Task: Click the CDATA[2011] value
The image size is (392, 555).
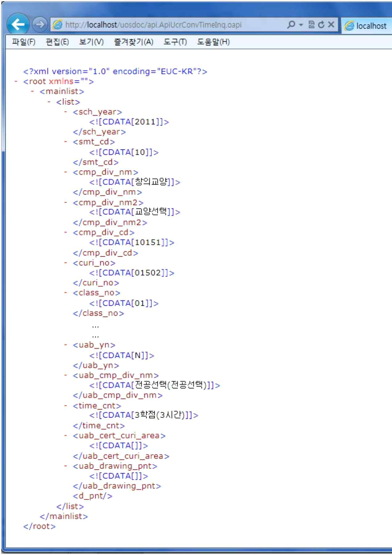Action: point(129,122)
